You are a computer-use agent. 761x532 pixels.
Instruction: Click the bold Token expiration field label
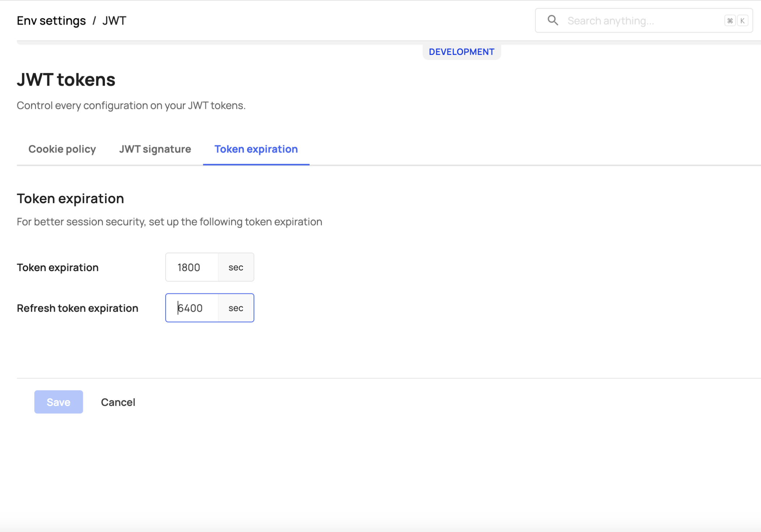click(x=58, y=267)
